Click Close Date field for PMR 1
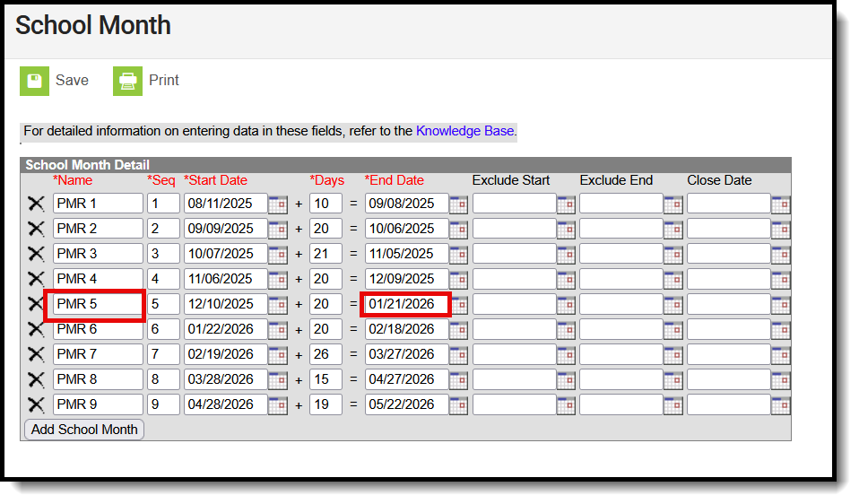This screenshot has width=859, height=504. [729, 204]
